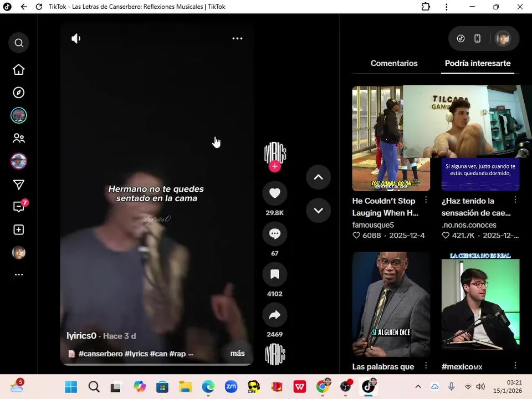The image size is (532, 399).
Task: Click the #canserbero hashtag
Action: coord(100,354)
